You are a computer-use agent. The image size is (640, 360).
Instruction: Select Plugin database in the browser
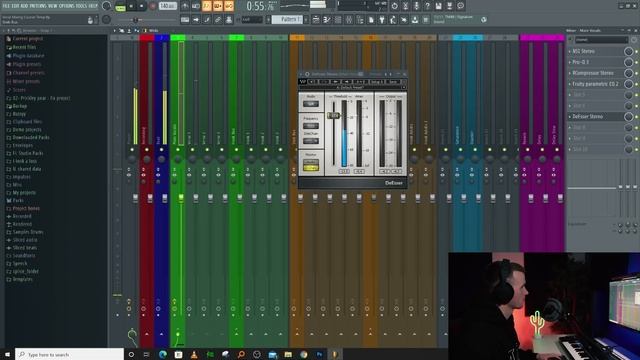click(28, 56)
